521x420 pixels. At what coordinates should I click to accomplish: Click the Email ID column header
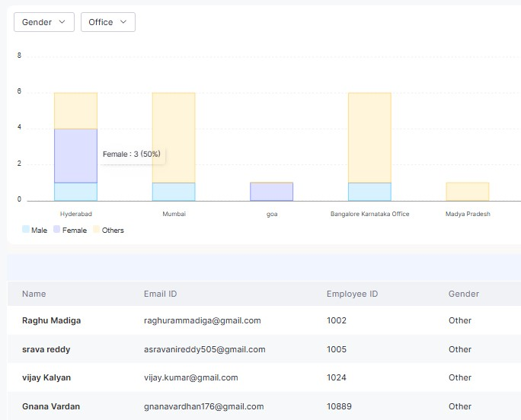160,294
